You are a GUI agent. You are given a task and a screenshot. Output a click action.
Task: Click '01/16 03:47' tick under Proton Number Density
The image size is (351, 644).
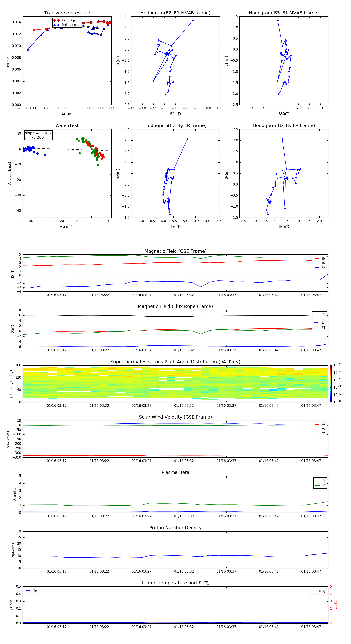311,571
